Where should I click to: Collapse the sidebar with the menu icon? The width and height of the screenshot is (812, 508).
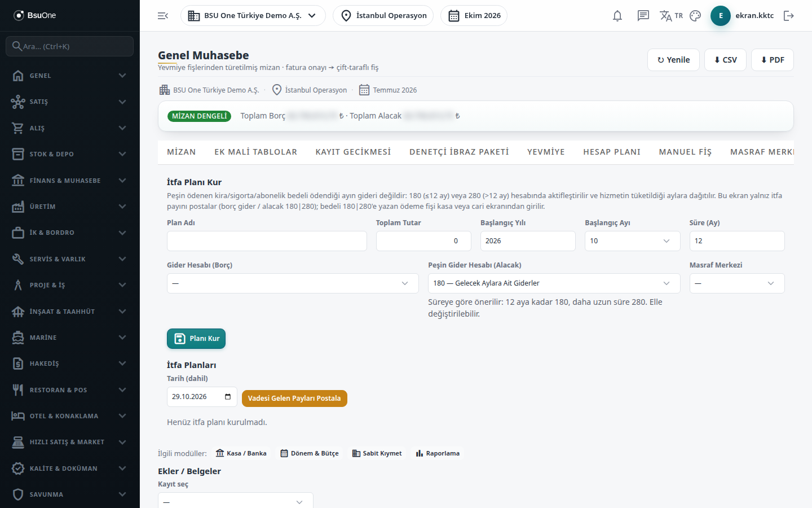tap(163, 16)
